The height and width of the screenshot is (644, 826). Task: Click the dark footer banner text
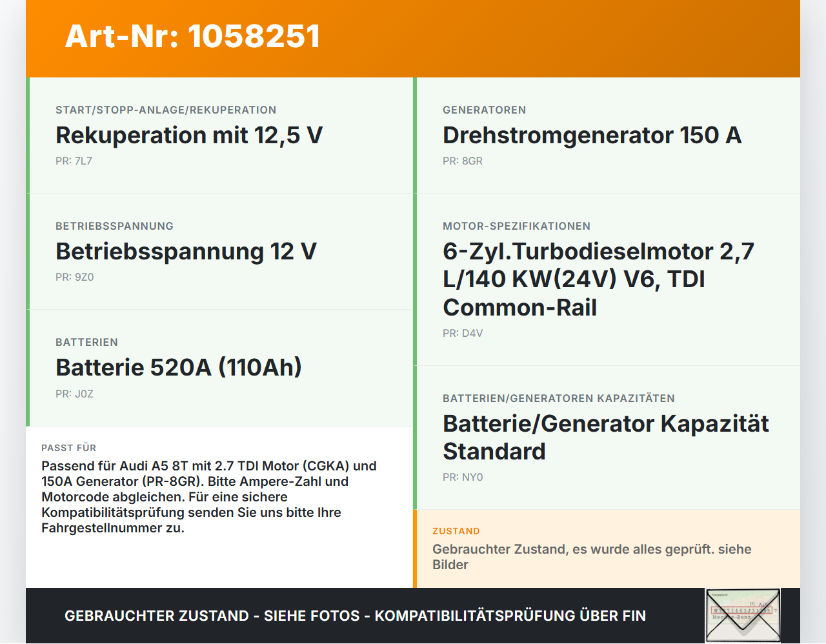pyautogui.click(x=355, y=616)
